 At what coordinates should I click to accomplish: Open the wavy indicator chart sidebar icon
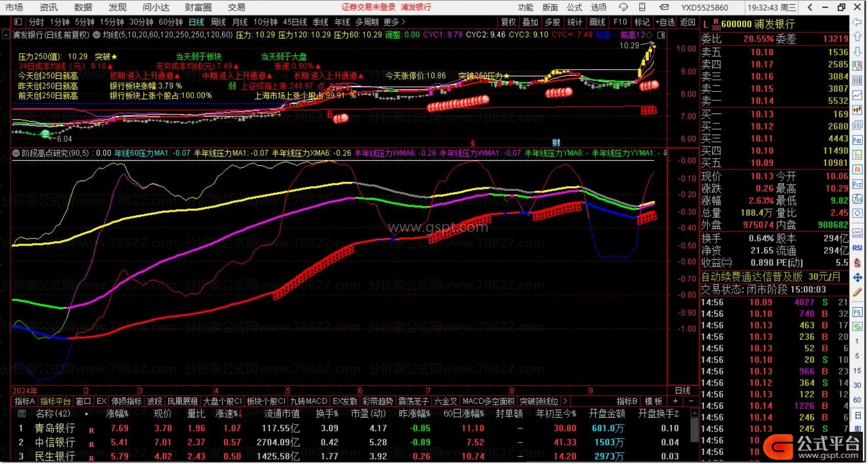[857, 233]
